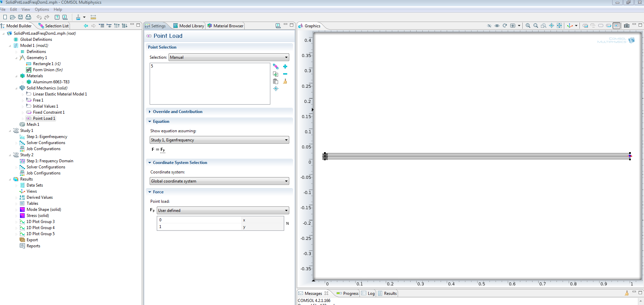Click the y-component force input field
Image resolution: width=644 pixels, height=305 pixels.
tap(199, 227)
